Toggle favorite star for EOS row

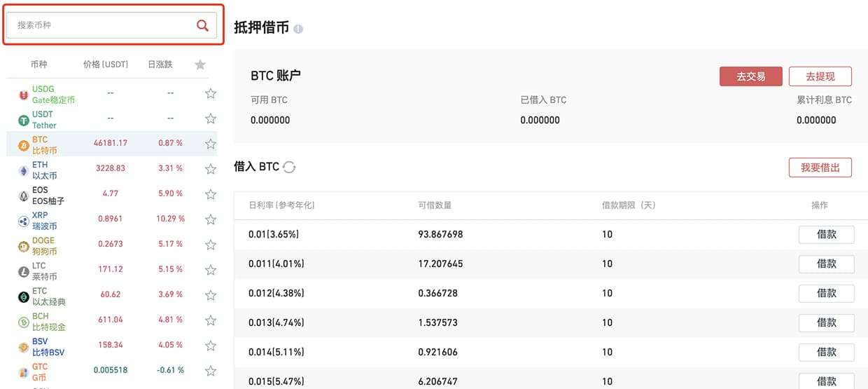(211, 194)
